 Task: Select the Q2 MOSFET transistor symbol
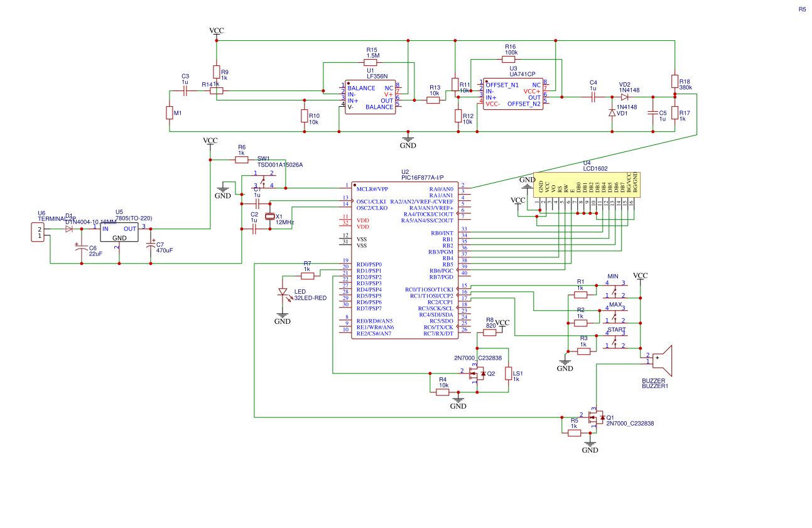477,373
